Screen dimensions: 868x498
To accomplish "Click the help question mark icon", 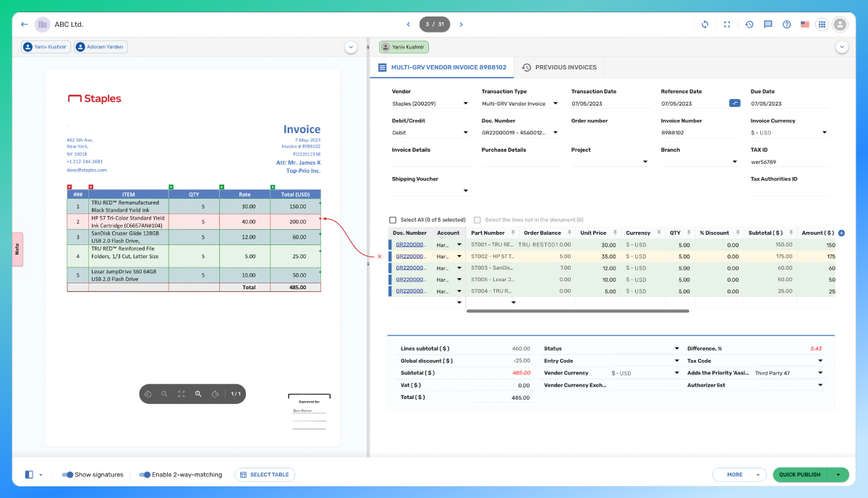I will point(787,25).
